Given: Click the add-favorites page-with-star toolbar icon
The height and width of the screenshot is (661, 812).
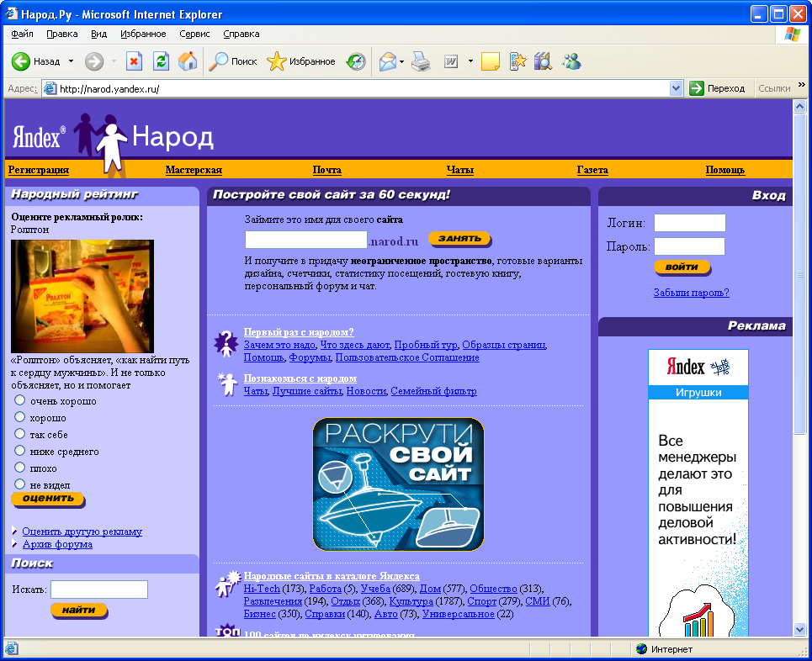Looking at the screenshot, I should point(517,61).
